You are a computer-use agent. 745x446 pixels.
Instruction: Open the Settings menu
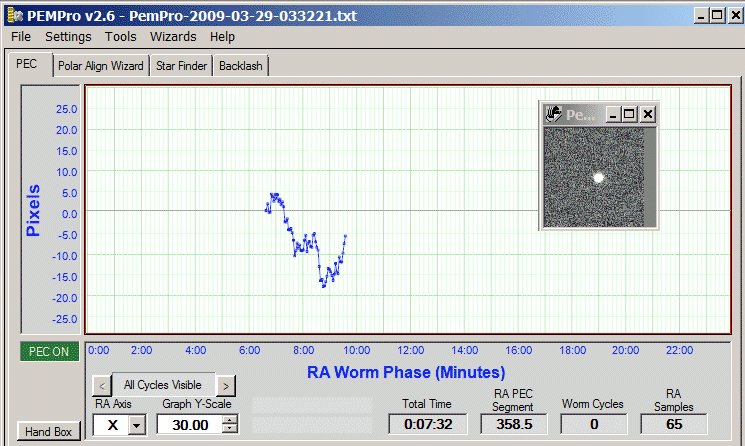[68, 37]
